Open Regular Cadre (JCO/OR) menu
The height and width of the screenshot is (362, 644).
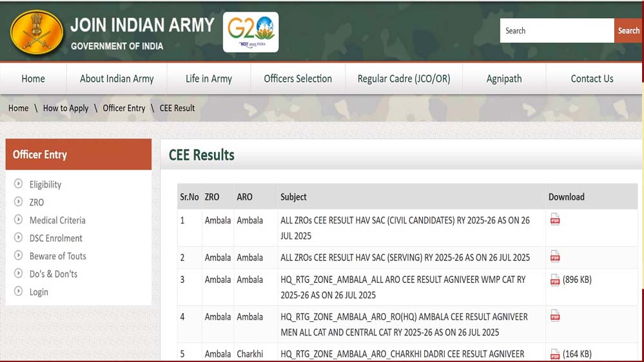point(404,79)
